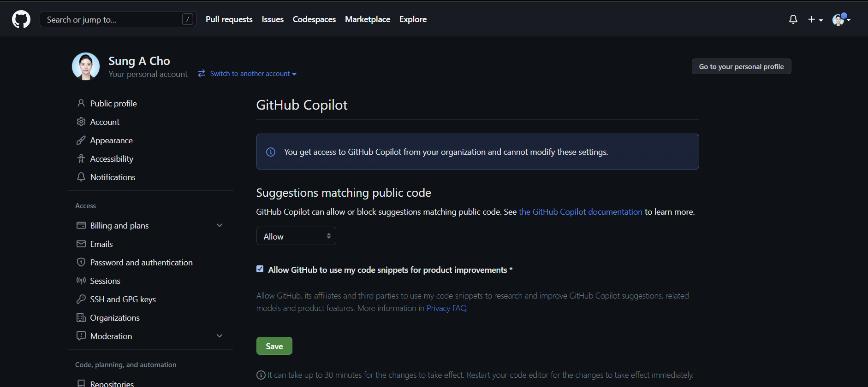868x387 pixels.
Task: Click the Accessibility figure icon
Action: [81, 158]
